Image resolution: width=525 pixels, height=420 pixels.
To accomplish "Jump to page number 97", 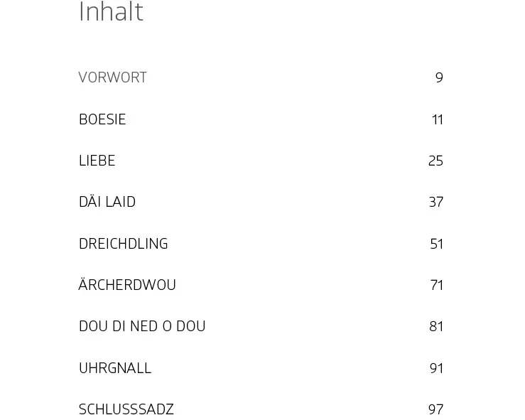I will tap(435, 409).
